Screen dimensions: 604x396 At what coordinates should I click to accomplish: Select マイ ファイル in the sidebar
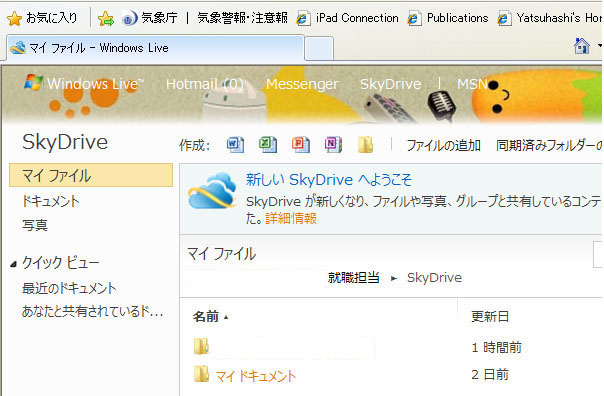point(91,175)
